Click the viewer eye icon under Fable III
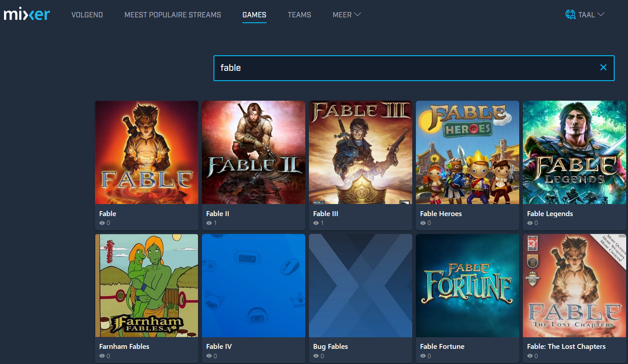Screen dimensions: 628x364 (316, 223)
